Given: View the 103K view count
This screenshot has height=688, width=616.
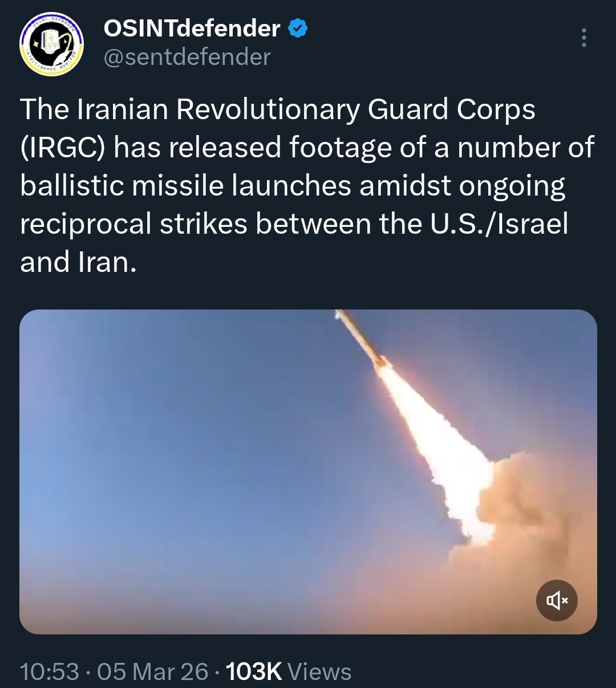Looking at the screenshot, I should pyautogui.click(x=254, y=671).
